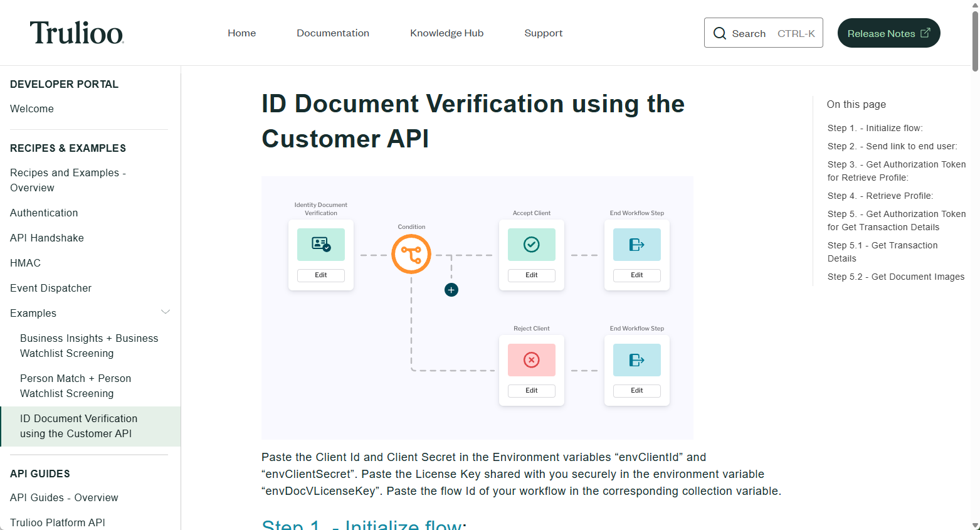Screen dimensions: 980x530
Task: Click the Accept Client checkmark icon
Action: (532, 245)
